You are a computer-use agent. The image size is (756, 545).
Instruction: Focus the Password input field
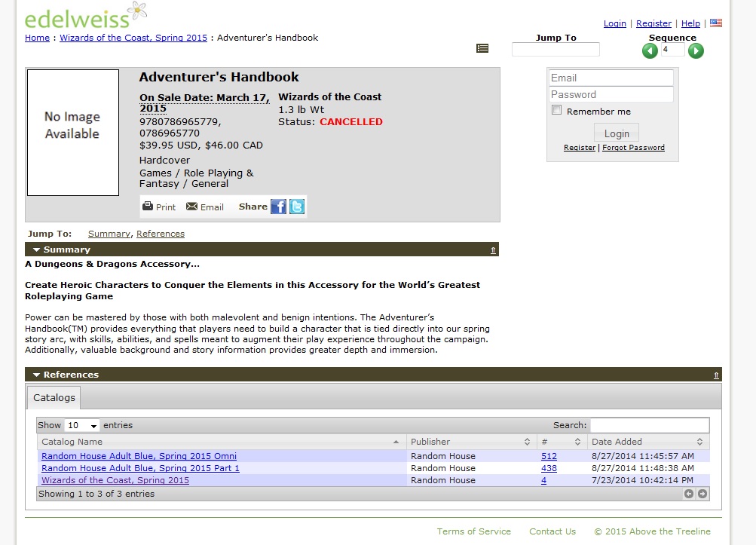tap(611, 94)
